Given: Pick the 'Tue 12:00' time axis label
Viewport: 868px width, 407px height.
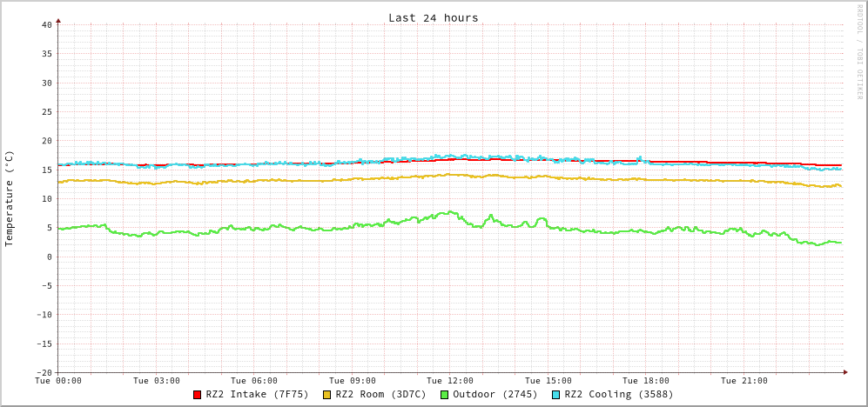Looking at the screenshot, I should click(450, 381).
